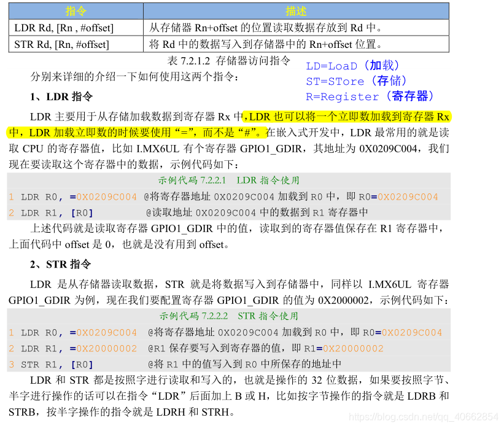The width and height of the screenshot is (504, 428).
Task: Click the description '将 Rd 中的数据写入到存储器中的 Rn+offset 位置'
Action: tap(265, 44)
